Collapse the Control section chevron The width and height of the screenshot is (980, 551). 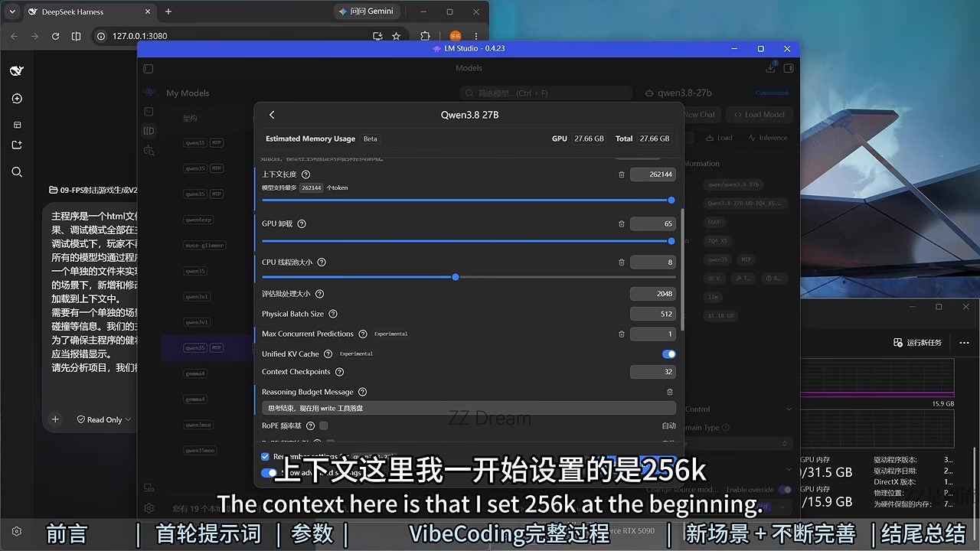coord(789,409)
